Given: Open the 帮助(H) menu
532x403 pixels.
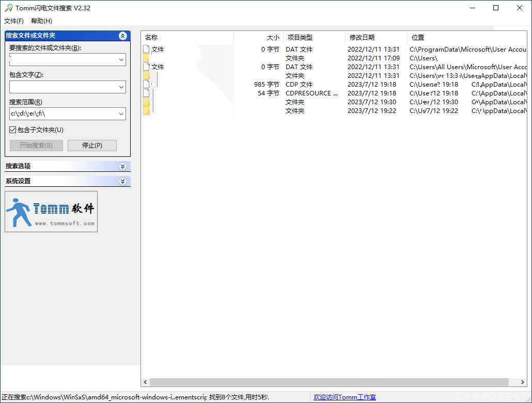Looking at the screenshot, I should pyautogui.click(x=41, y=21).
